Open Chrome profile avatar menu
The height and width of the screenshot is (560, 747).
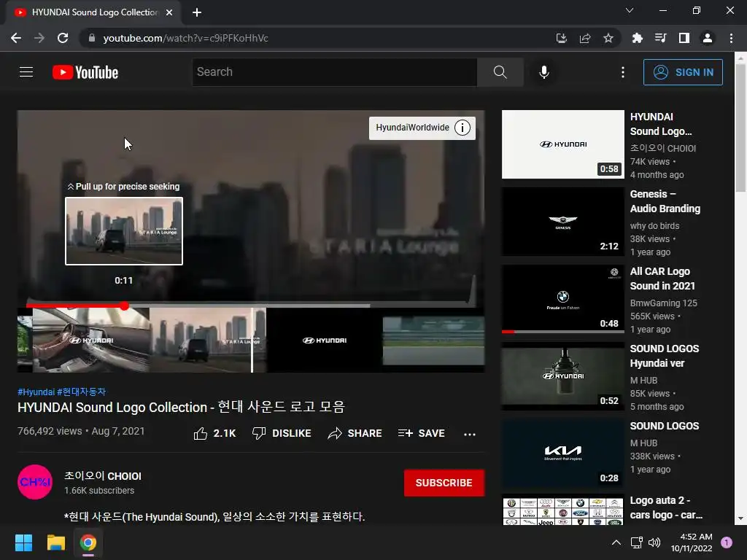click(708, 38)
